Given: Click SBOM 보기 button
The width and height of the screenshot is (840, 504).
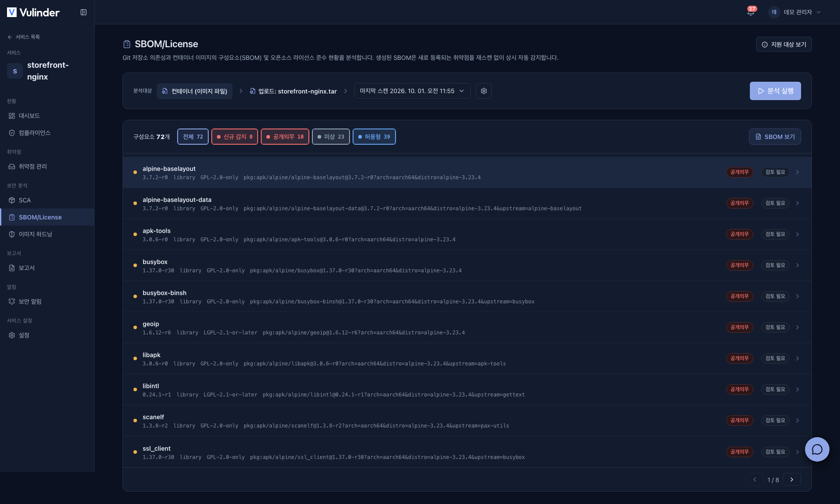Looking at the screenshot, I should (775, 137).
